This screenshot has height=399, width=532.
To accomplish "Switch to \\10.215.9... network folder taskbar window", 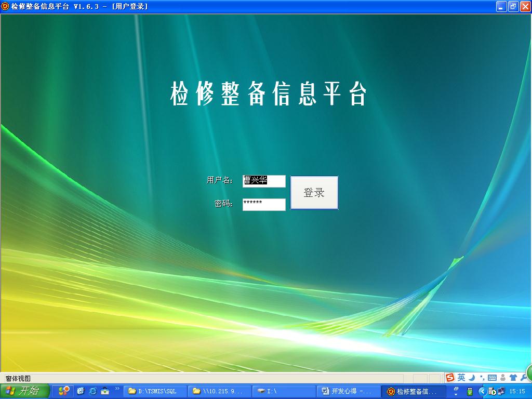I will pyautogui.click(x=220, y=391).
